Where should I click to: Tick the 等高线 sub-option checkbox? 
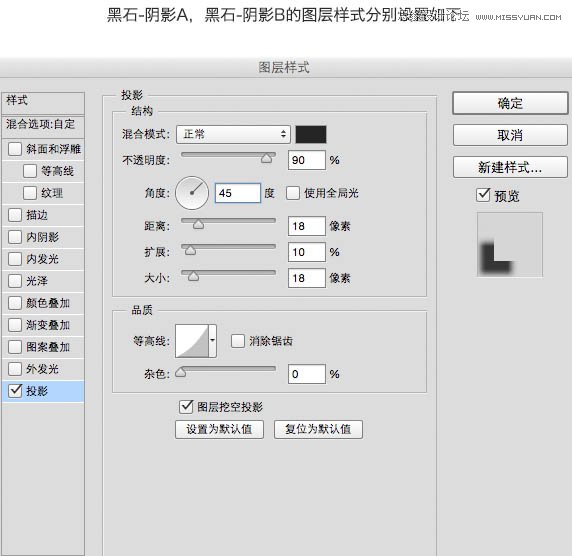coord(30,171)
